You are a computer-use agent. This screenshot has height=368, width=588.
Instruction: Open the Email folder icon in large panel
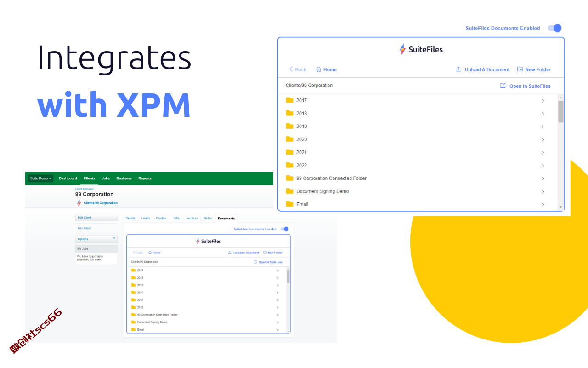point(289,204)
